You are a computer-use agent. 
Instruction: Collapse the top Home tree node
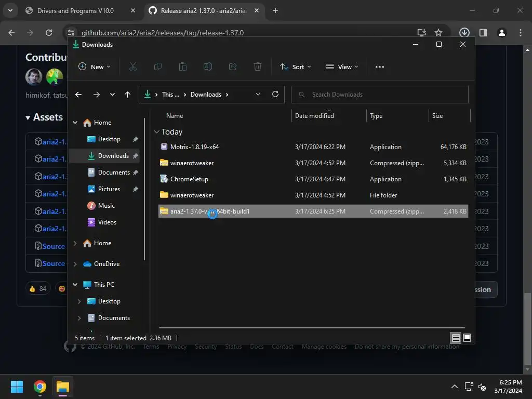[75, 123]
